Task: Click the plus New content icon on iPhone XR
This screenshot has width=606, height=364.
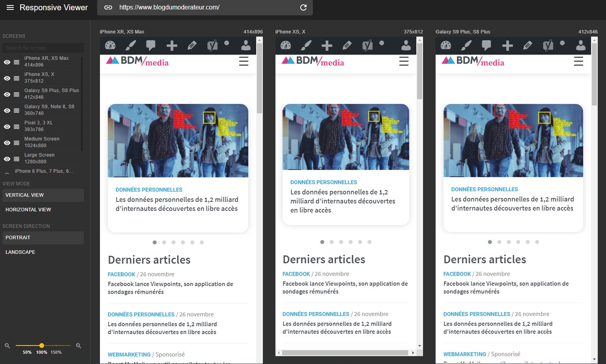Action: [x=172, y=45]
